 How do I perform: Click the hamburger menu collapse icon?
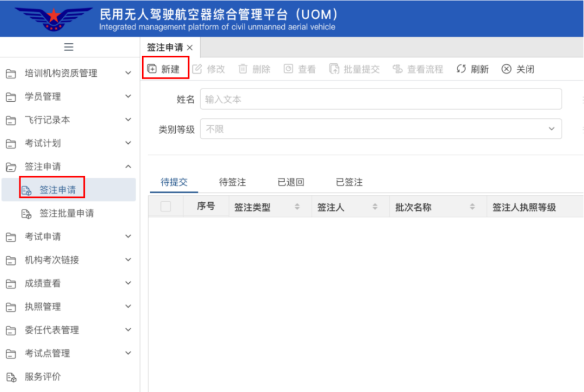(69, 47)
